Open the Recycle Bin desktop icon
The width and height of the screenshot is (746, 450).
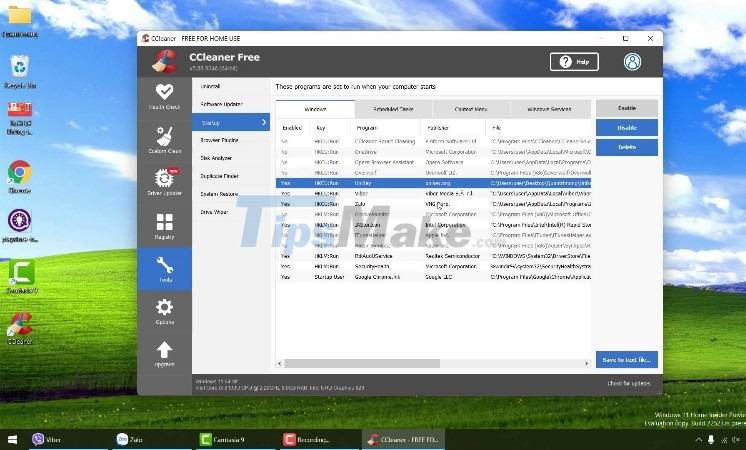(20, 71)
